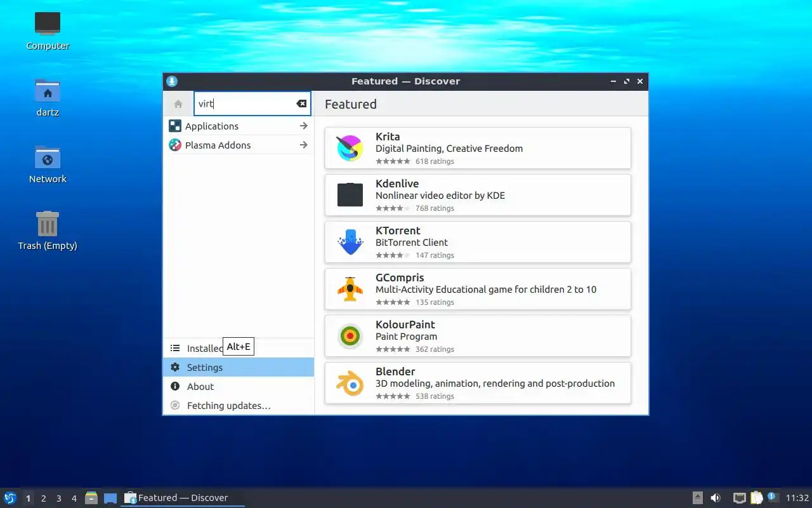Open the Kdenlive title link
This screenshot has height=508, width=812.
pyautogui.click(x=397, y=184)
